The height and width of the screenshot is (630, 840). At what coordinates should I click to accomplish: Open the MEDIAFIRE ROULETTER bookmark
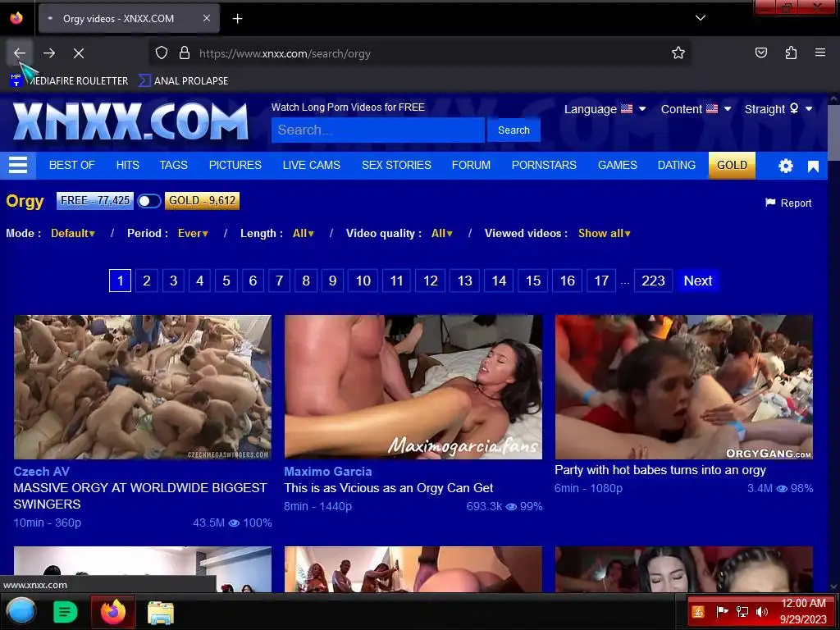pyautogui.click(x=69, y=81)
